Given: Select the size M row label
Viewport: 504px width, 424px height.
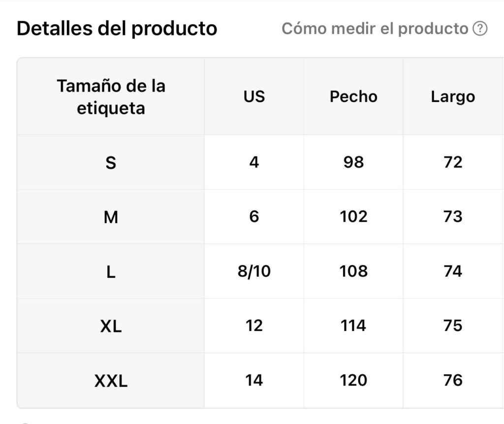Looking at the screenshot, I should tap(111, 217).
